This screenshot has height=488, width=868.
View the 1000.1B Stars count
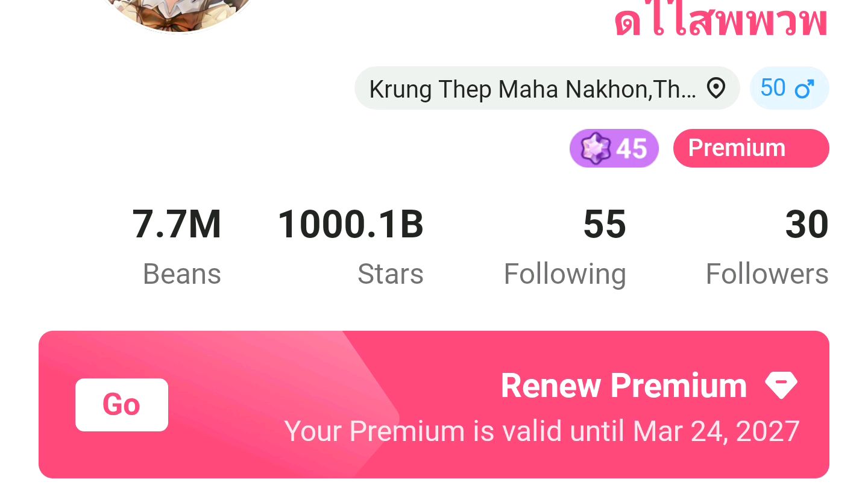(x=351, y=224)
